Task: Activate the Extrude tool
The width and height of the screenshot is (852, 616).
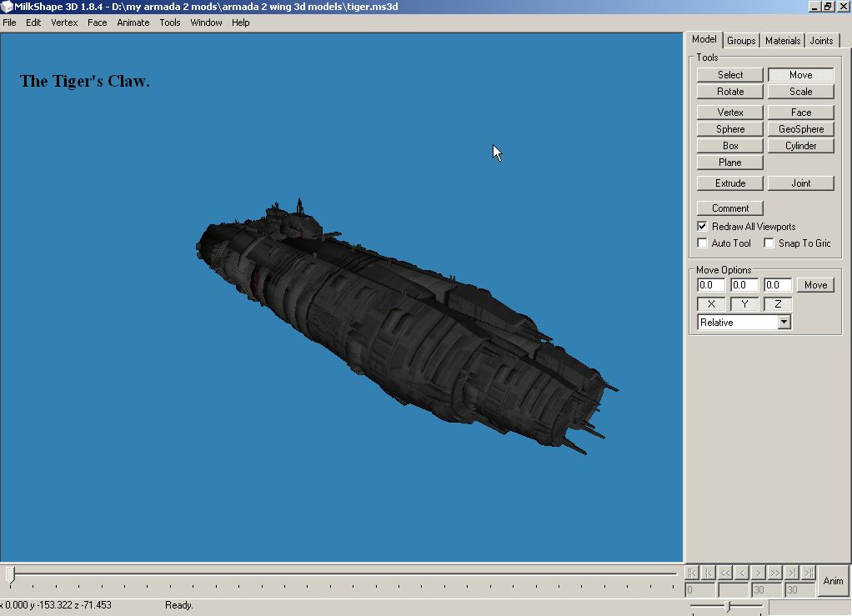Action: [x=730, y=183]
